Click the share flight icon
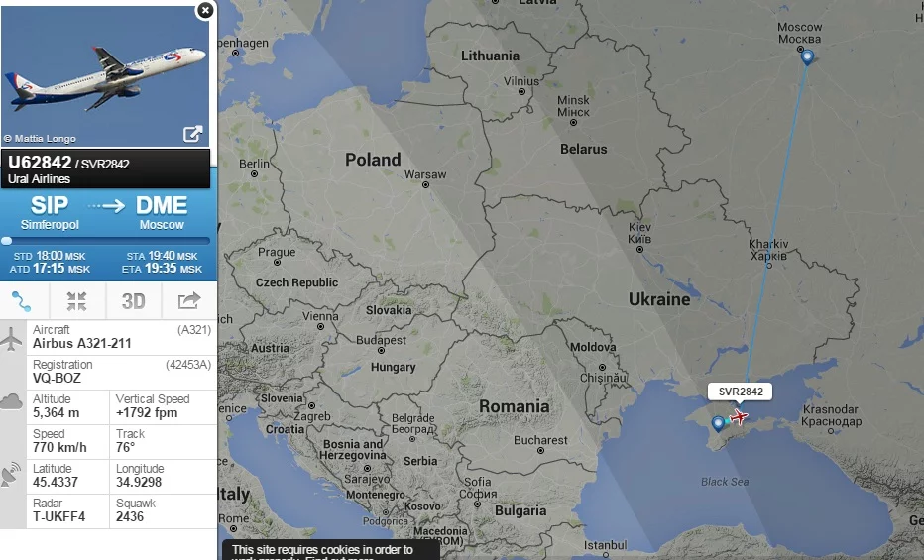This screenshot has width=924, height=560. coord(189,301)
